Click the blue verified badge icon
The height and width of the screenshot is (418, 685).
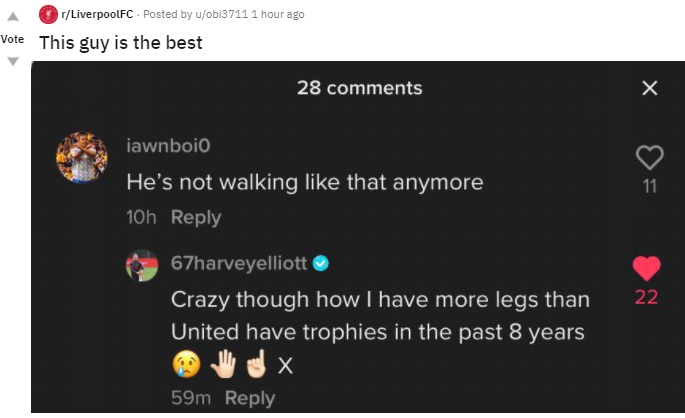pos(321,263)
